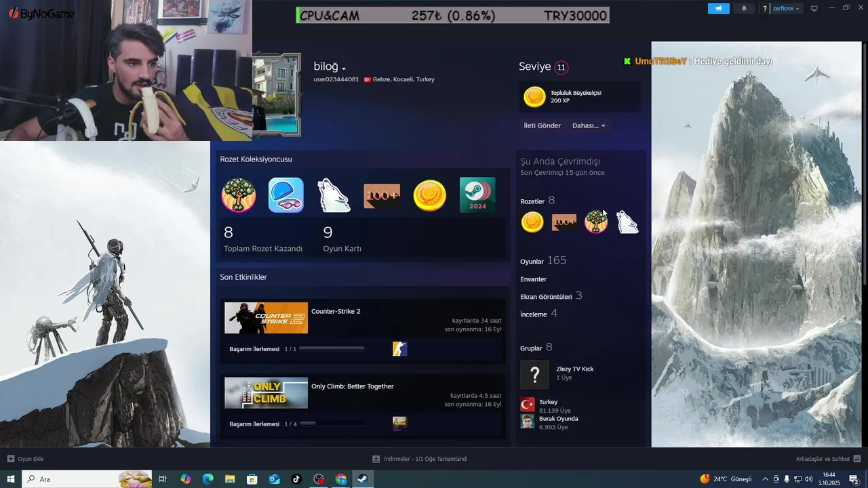Open the Zlezy TV Kick group name
868x488 pixels.
tap(574, 369)
